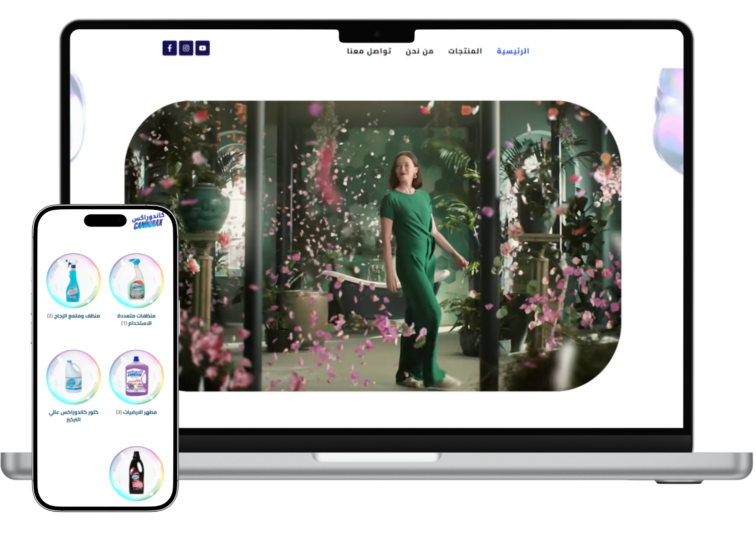The image size is (756, 538).
Task: Tap the white chlorine bottle bubble
Action: pos(74,377)
